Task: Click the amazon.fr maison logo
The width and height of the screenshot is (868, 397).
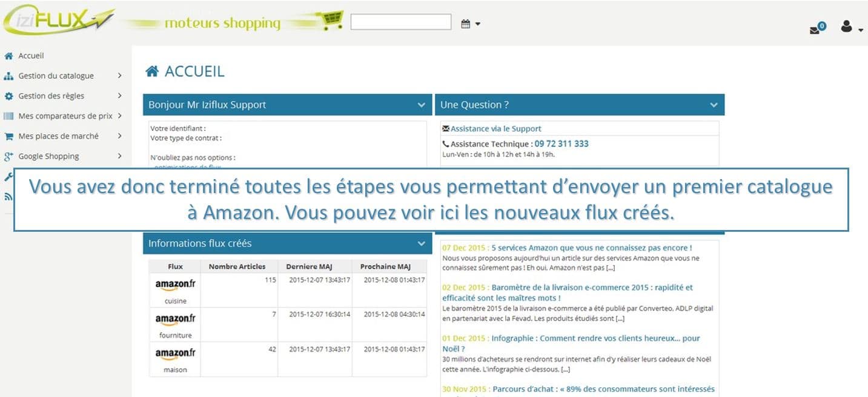Action: tap(175, 353)
